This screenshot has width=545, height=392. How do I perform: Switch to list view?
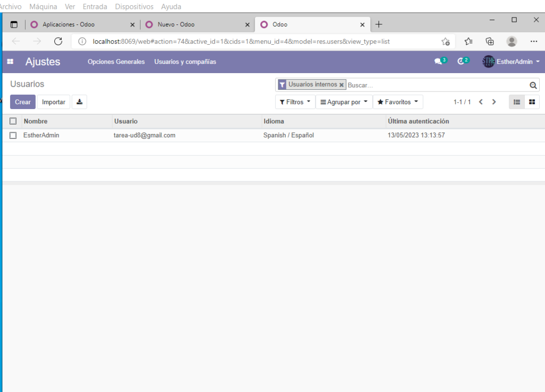click(517, 102)
